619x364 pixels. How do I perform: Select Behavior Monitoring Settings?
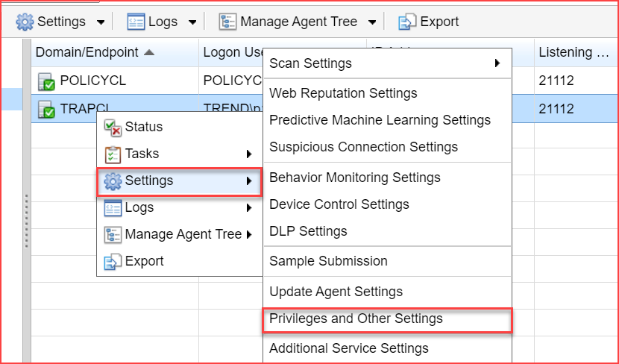pos(354,178)
